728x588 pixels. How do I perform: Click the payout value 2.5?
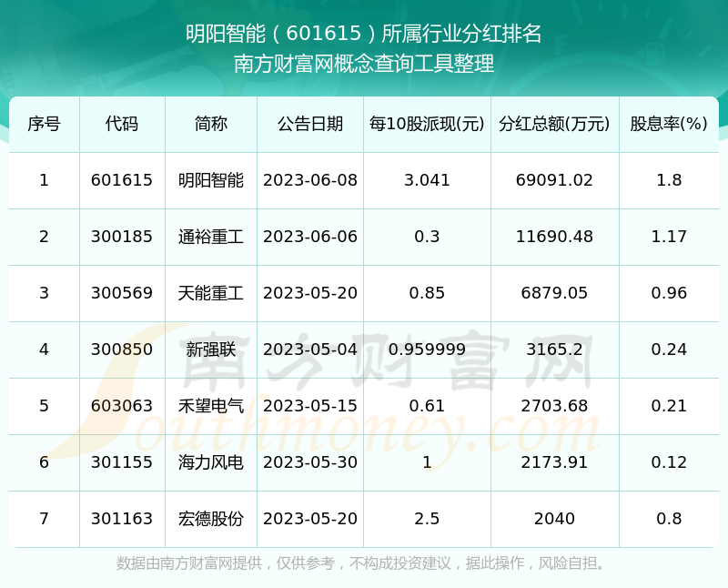tap(427, 519)
